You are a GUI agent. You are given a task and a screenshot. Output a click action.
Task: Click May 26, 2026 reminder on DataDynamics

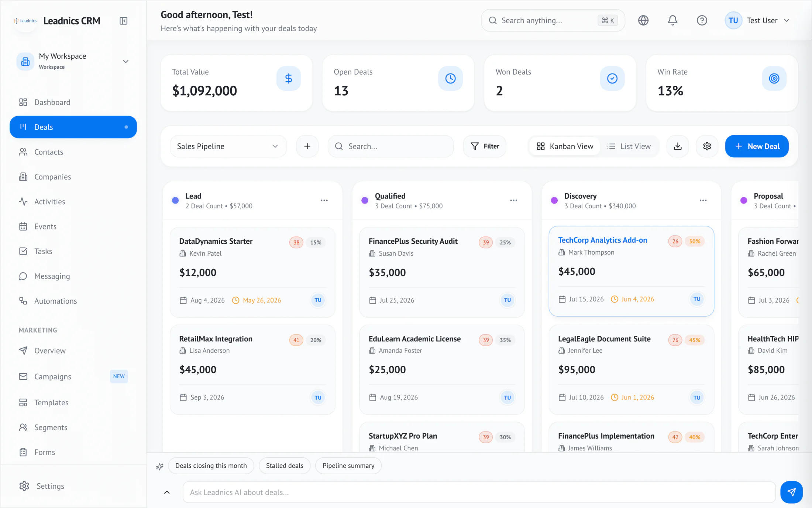pyautogui.click(x=257, y=300)
